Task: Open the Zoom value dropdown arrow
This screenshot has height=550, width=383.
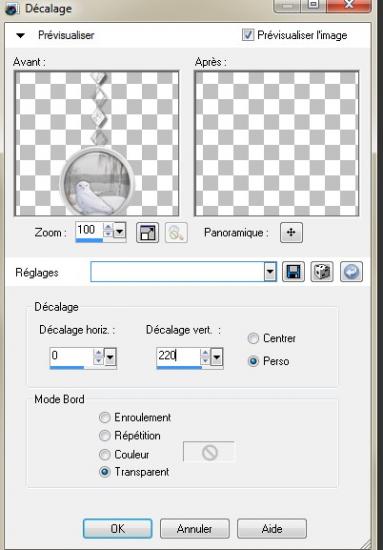Action: (x=120, y=231)
